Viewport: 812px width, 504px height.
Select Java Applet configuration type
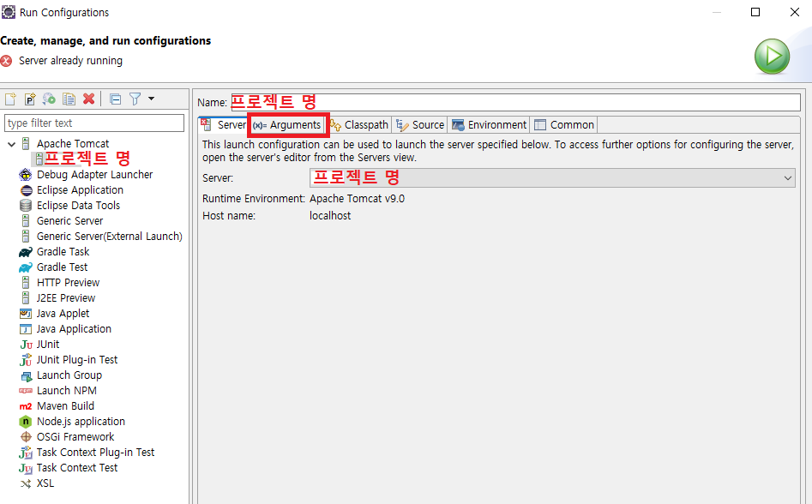pyautogui.click(x=63, y=314)
